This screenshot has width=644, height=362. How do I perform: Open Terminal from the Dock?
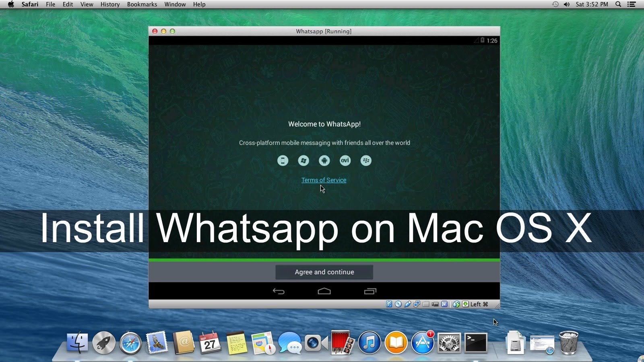[x=475, y=343]
